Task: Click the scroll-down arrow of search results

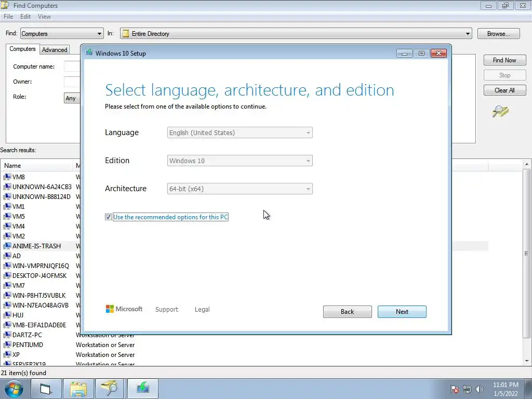Action: pos(527,361)
